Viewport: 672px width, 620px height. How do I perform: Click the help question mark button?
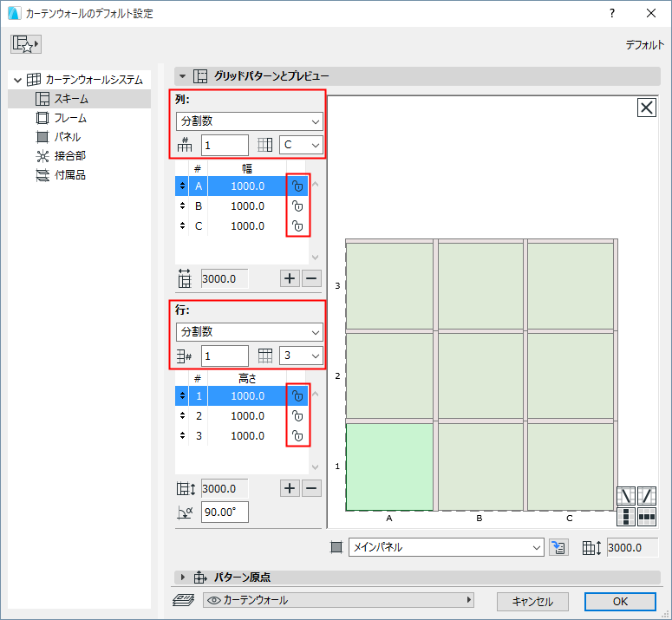click(612, 13)
